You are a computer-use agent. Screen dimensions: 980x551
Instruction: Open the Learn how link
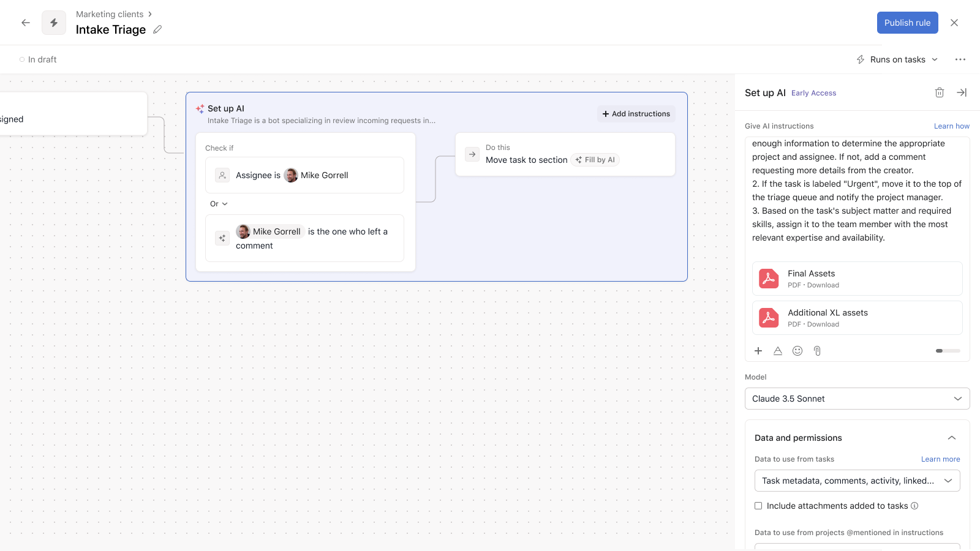pos(951,126)
